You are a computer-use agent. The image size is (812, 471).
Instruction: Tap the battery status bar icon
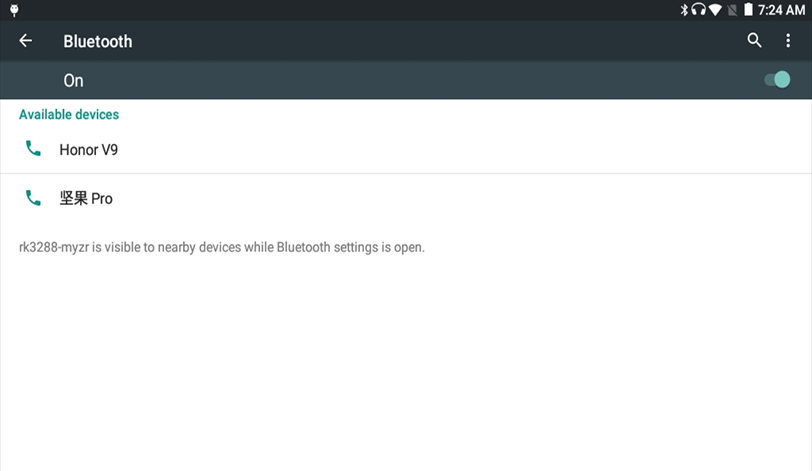[748, 9]
